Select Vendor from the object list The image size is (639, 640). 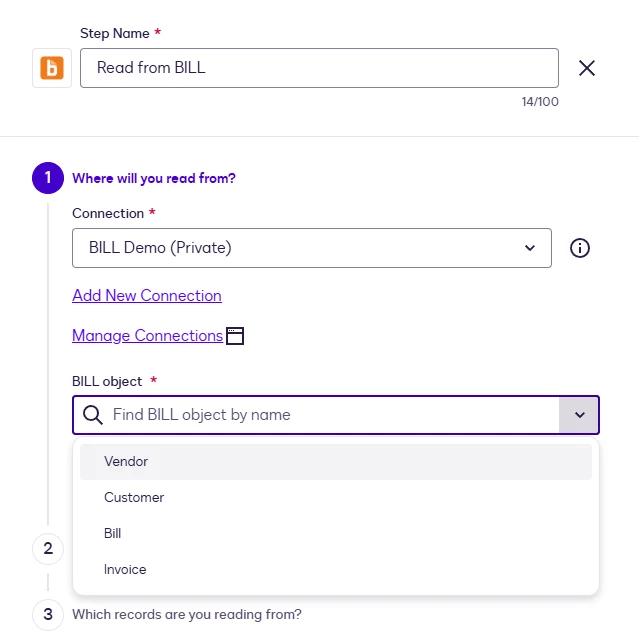click(335, 462)
